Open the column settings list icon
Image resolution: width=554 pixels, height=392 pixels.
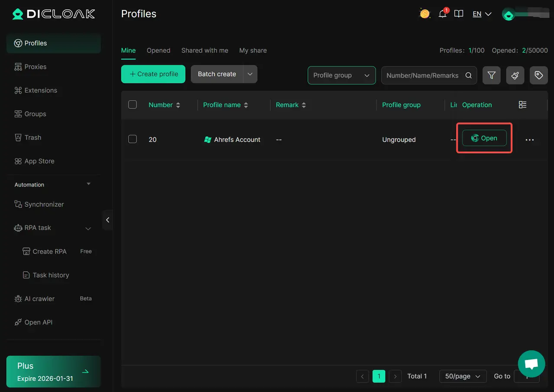522,105
